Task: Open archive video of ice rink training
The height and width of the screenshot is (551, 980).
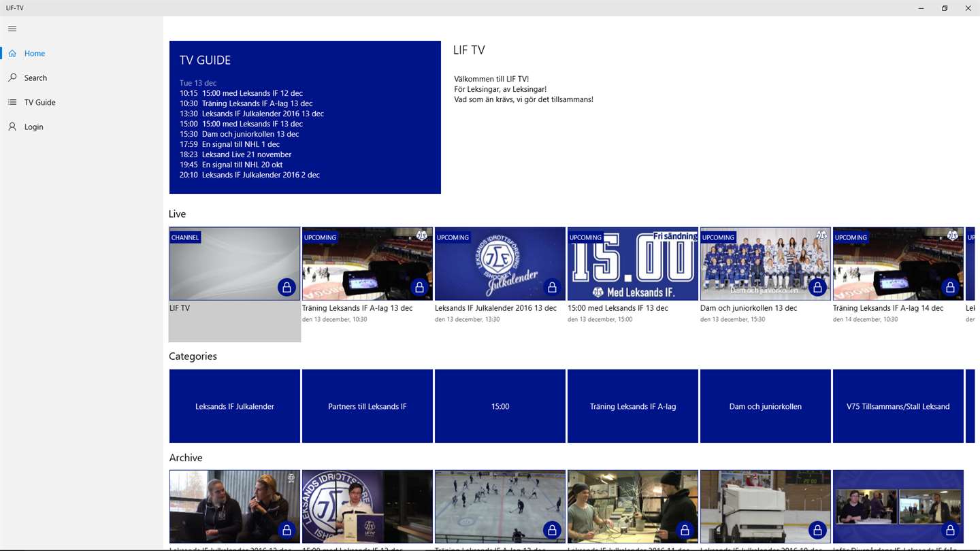Action: pyautogui.click(x=500, y=506)
